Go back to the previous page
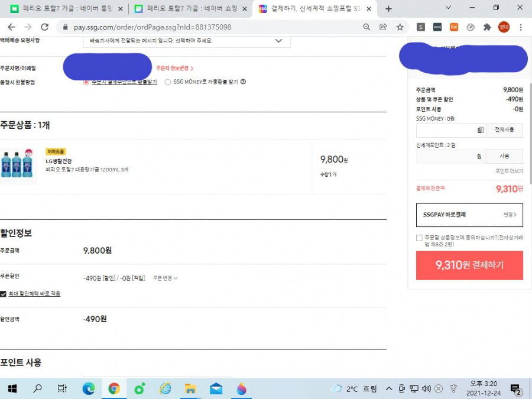The width and height of the screenshot is (532, 399). [11, 27]
